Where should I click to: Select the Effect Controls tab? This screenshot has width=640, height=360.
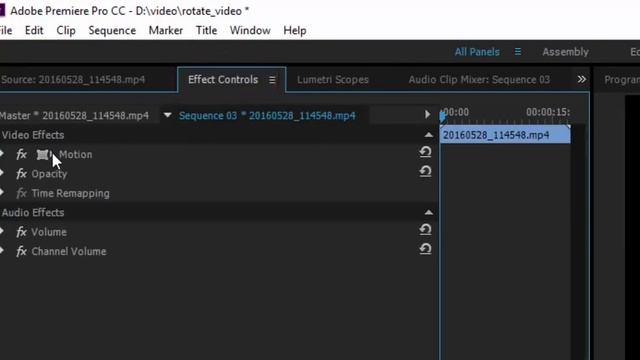(223, 80)
